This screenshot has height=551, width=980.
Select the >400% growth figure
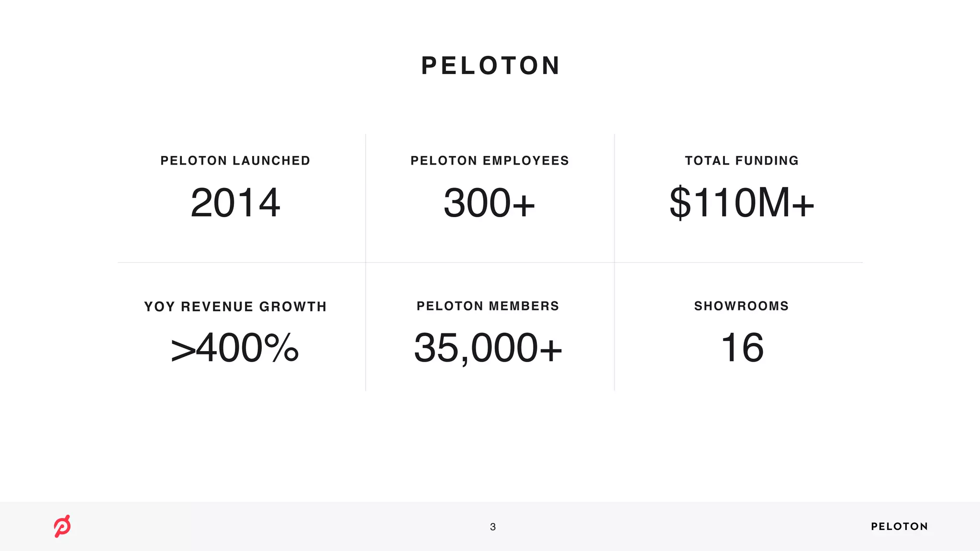235,348
